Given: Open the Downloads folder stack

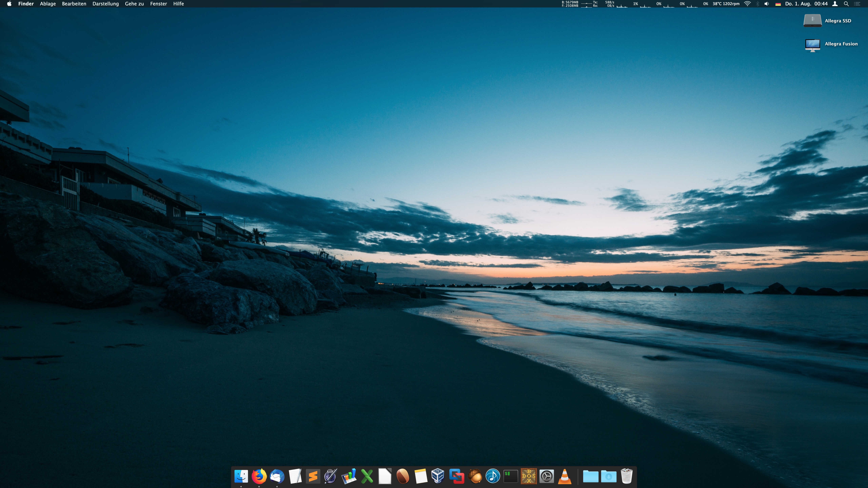Looking at the screenshot, I should (609, 476).
